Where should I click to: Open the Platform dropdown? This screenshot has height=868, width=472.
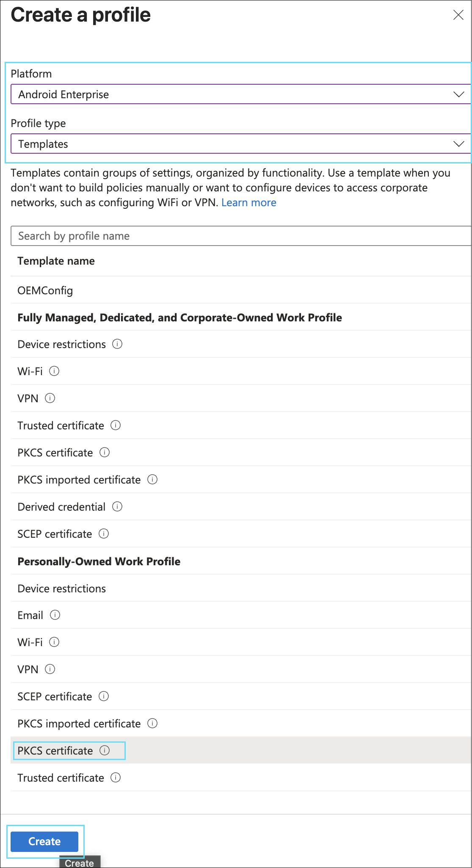240,94
